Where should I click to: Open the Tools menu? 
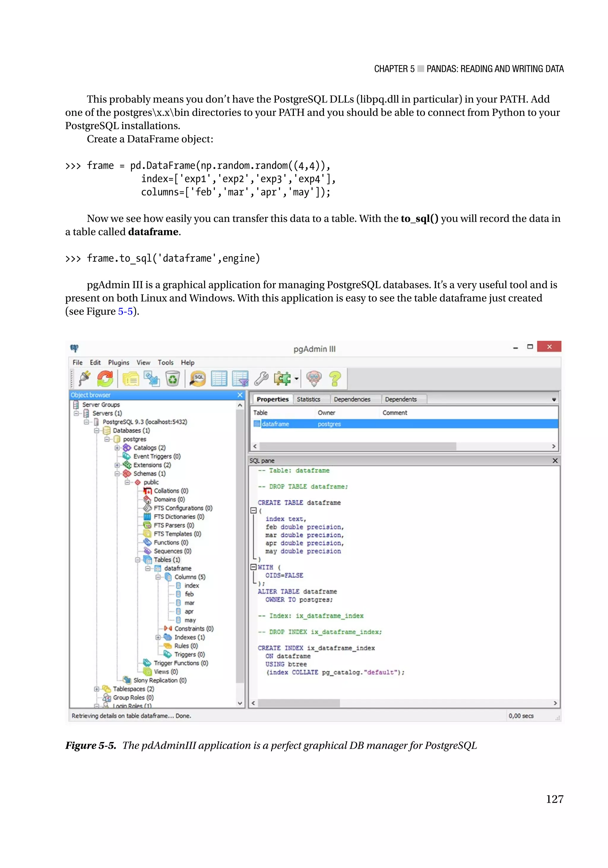point(166,362)
